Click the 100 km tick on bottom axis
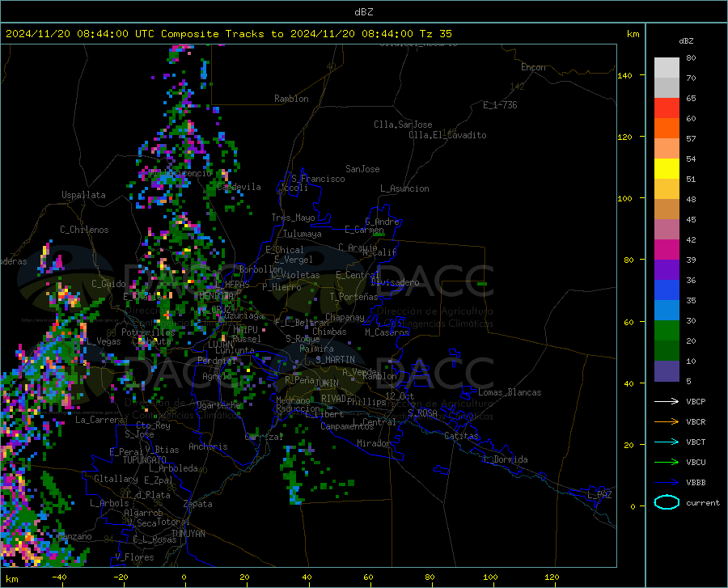Image resolution: width=728 pixels, height=588 pixels. pos(490,577)
